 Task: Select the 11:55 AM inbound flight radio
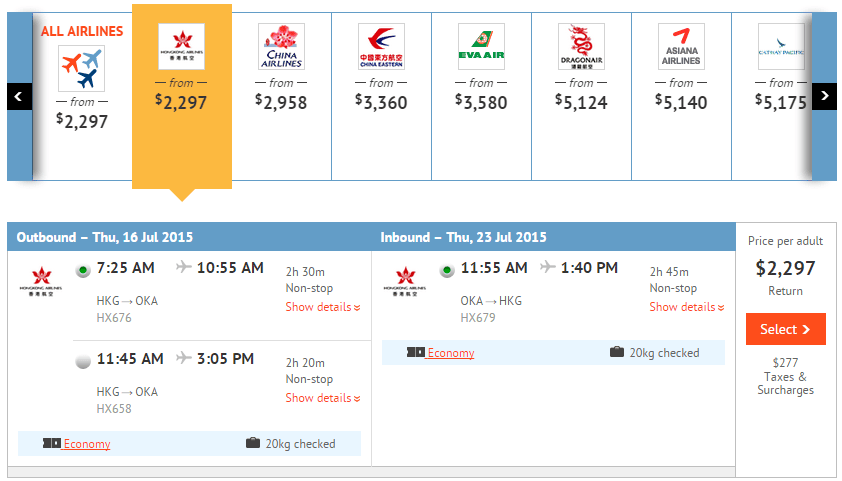coord(447,269)
